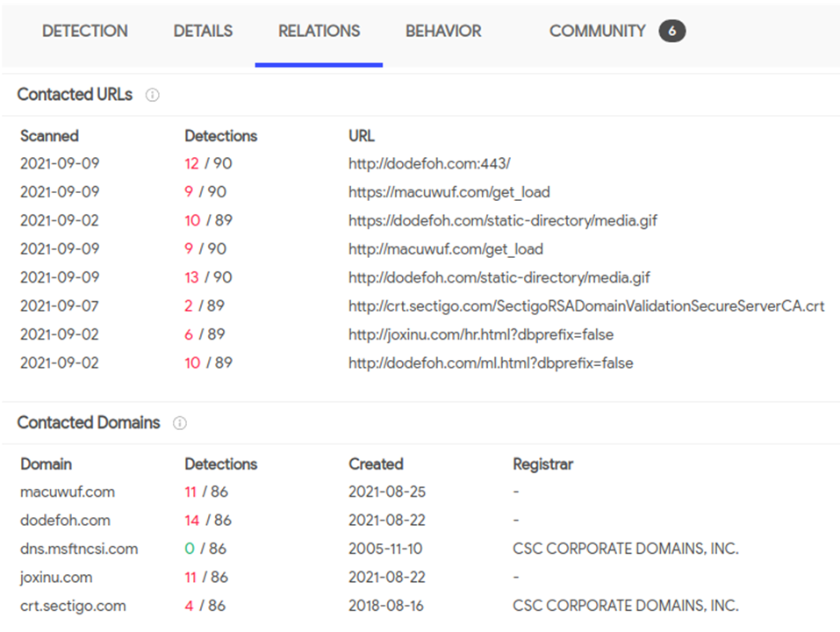Click Detections header in Contacted Domains table

(220, 463)
